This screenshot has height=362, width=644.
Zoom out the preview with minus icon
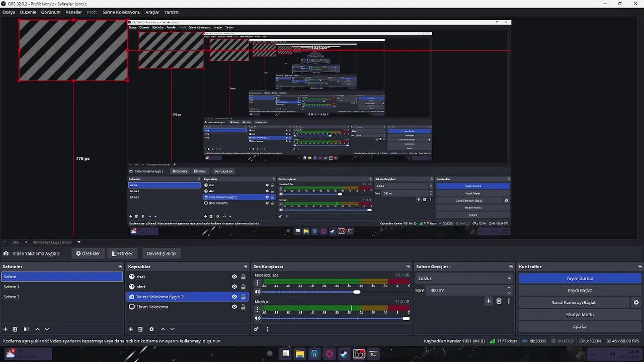pyautogui.click(x=5, y=242)
